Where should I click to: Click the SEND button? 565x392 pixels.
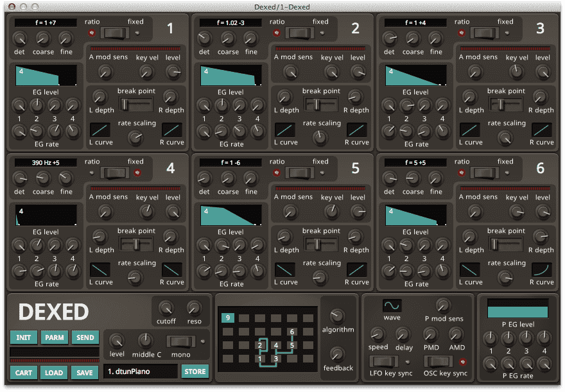(x=85, y=337)
